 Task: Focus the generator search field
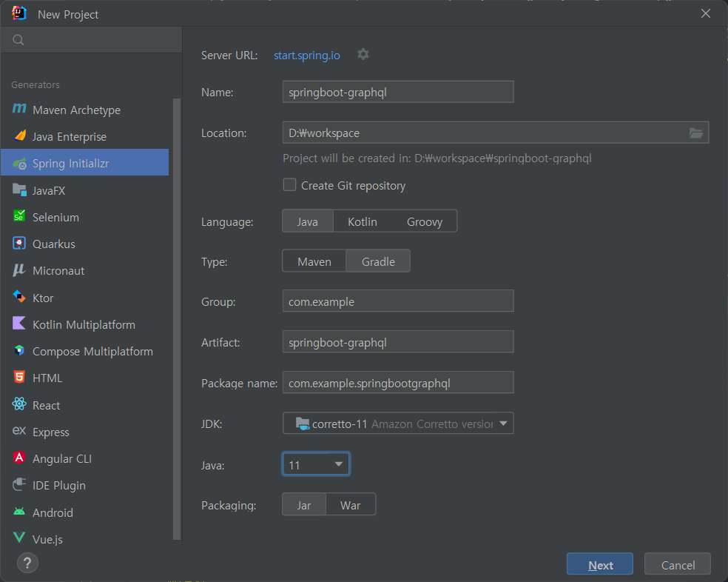92,40
